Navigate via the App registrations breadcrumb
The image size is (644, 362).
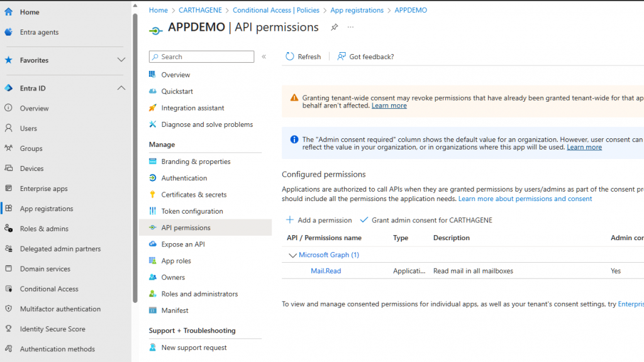click(356, 10)
